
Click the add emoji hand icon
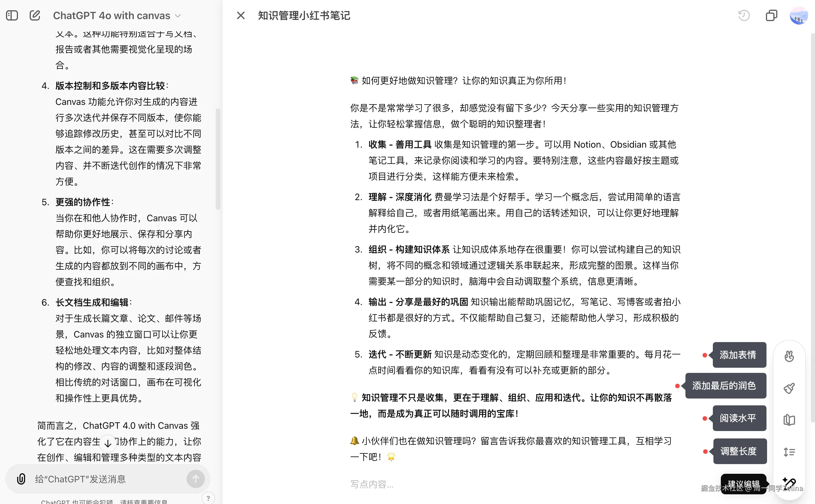[789, 356]
